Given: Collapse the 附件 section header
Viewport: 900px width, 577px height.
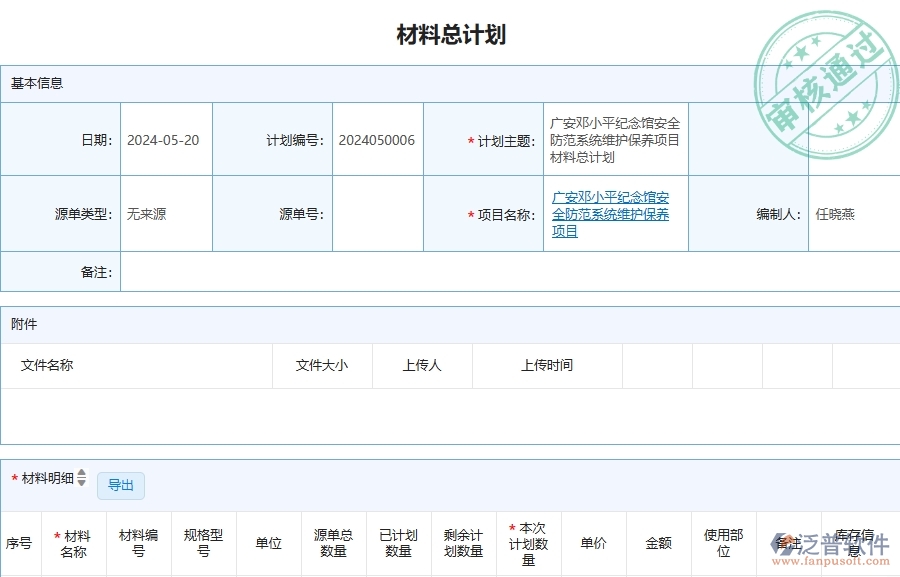Looking at the screenshot, I should click(21, 324).
